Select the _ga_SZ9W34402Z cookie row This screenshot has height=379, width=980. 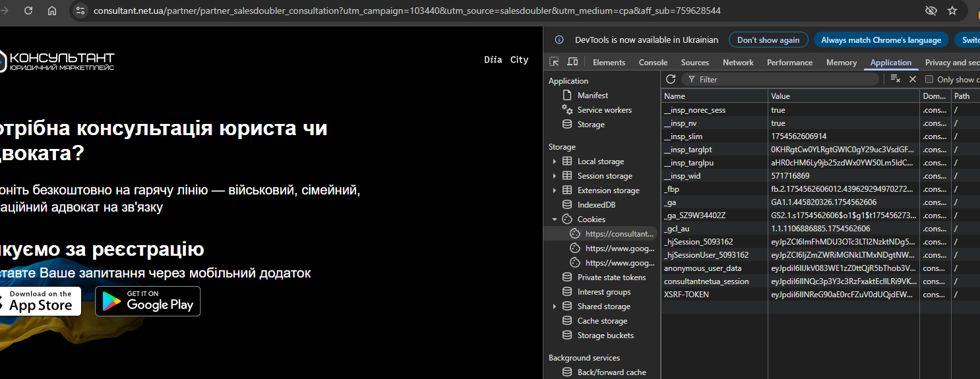(x=820, y=216)
